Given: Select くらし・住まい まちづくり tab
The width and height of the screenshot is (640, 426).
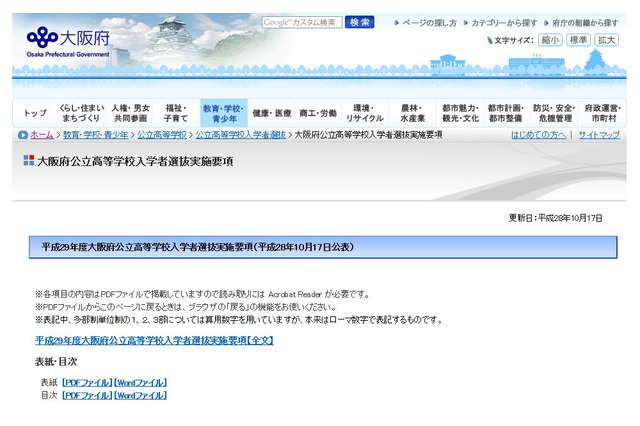Looking at the screenshot, I should pos(82,113).
